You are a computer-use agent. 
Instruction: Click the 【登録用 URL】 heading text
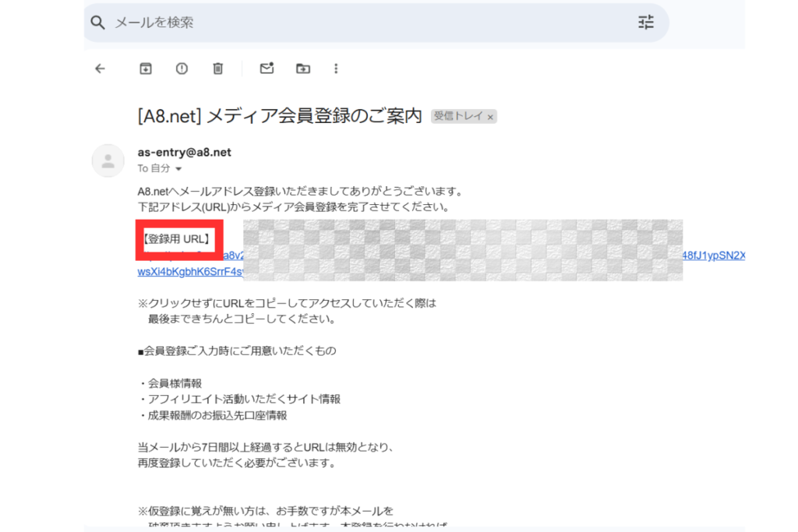[x=175, y=239]
